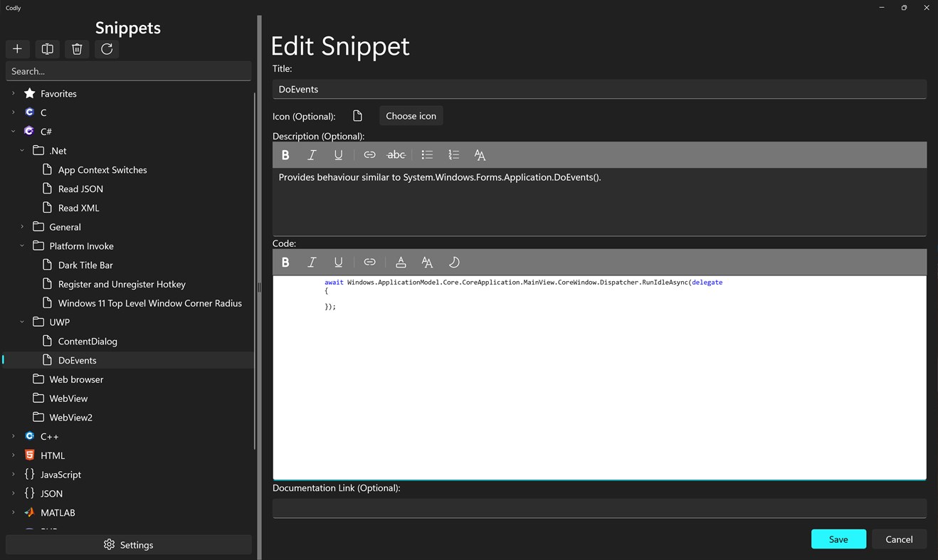
Task: Open font color picker in code toolbar
Action: [401, 262]
